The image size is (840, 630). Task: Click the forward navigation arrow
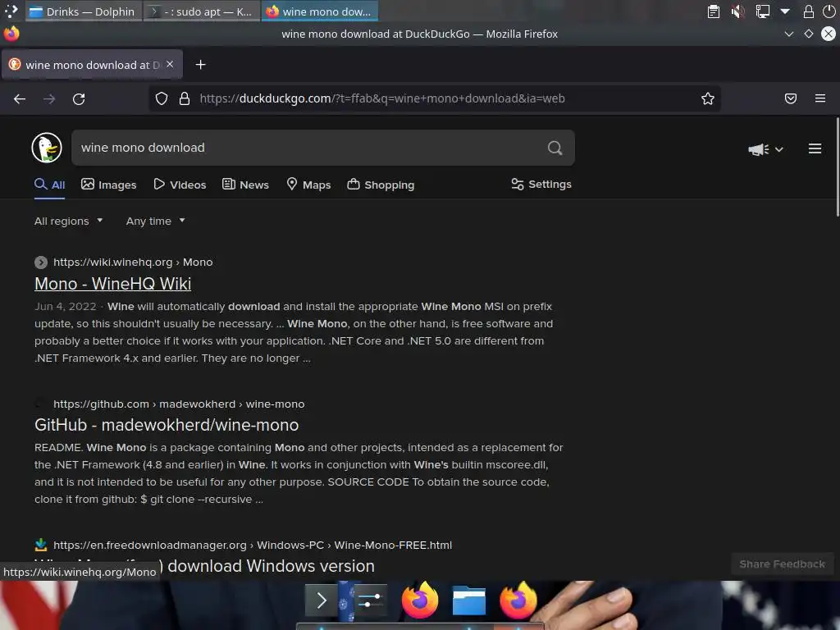(49, 98)
